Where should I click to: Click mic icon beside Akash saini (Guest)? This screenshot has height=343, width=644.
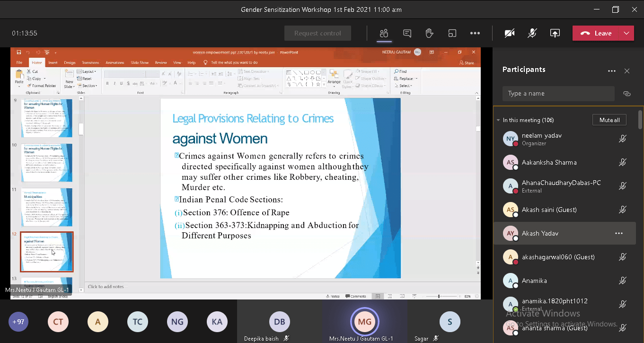pyautogui.click(x=623, y=210)
